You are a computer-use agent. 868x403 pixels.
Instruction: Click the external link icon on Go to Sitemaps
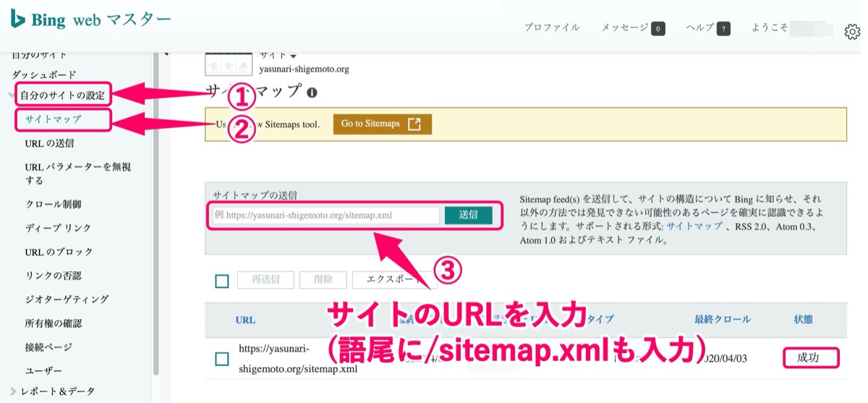point(414,124)
